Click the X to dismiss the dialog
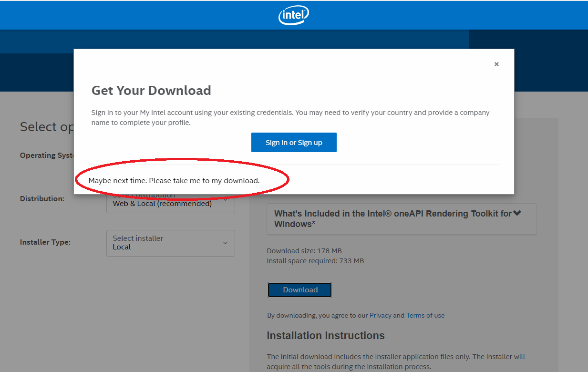Screen dimensions: 588x372 (x=496, y=63)
